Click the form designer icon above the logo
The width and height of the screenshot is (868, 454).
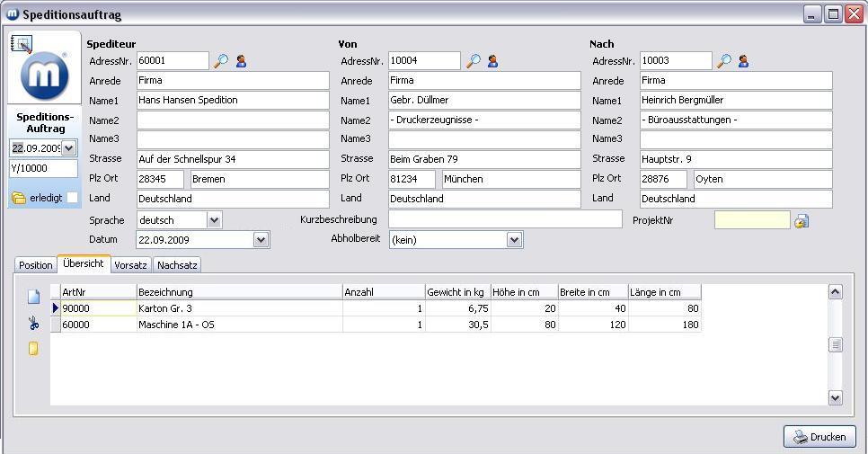pos(22,44)
